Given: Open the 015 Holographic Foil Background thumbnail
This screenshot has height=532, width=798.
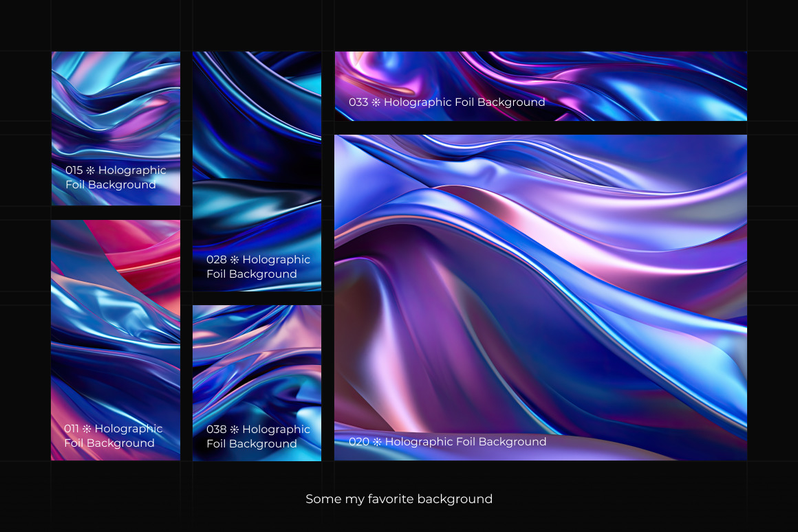Looking at the screenshot, I should point(116,128).
